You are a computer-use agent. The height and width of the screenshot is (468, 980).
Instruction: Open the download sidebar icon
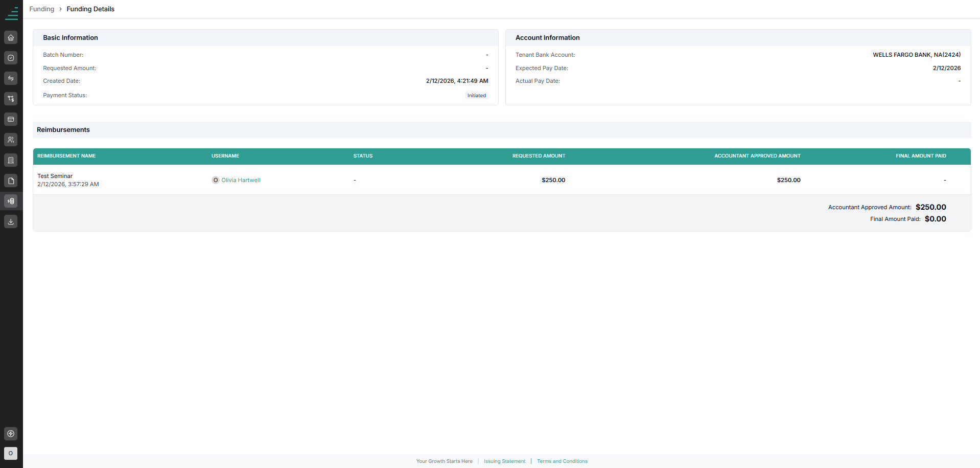11,221
